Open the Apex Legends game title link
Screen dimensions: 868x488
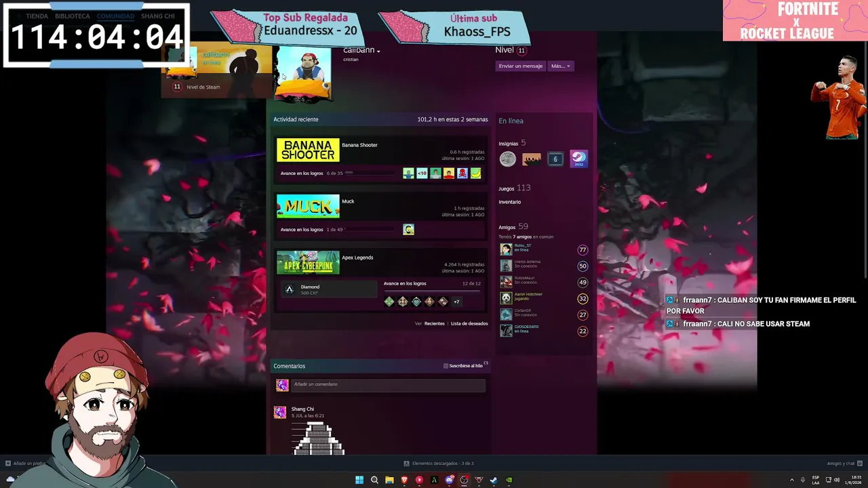pyautogui.click(x=357, y=258)
